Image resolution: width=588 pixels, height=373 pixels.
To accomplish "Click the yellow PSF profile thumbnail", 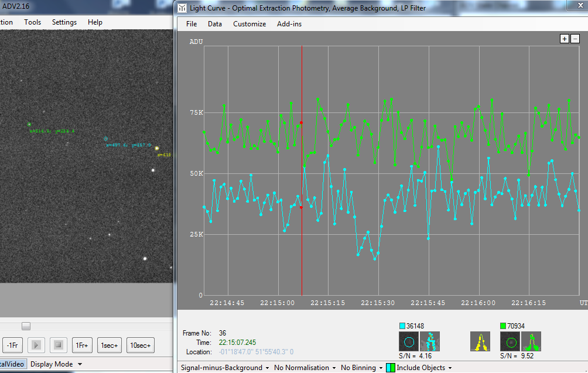I will pyautogui.click(x=480, y=341).
